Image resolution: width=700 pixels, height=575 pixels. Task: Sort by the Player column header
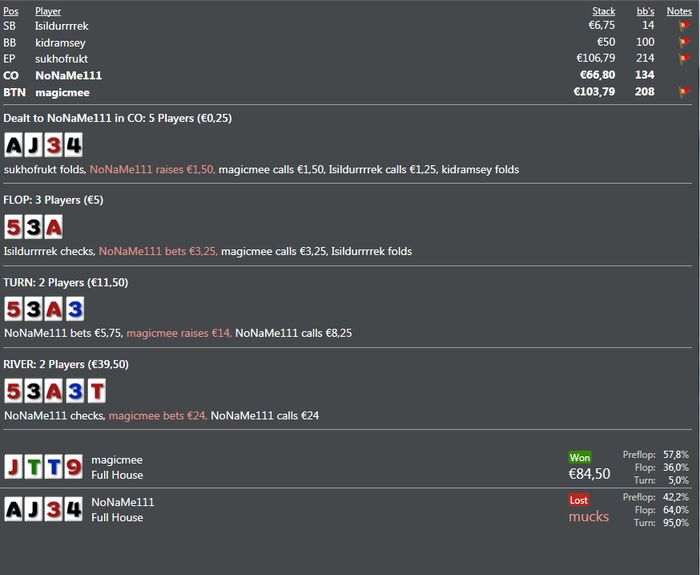tap(48, 11)
